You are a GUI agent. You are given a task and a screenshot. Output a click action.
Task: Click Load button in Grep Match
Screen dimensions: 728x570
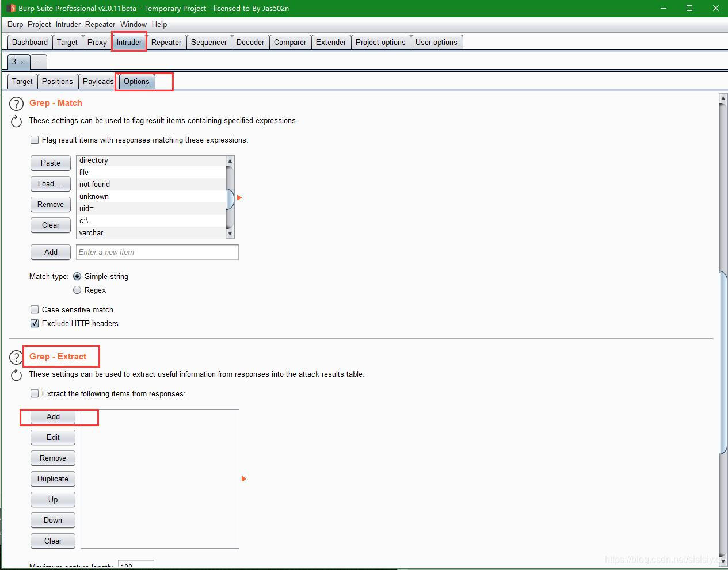tap(51, 183)
